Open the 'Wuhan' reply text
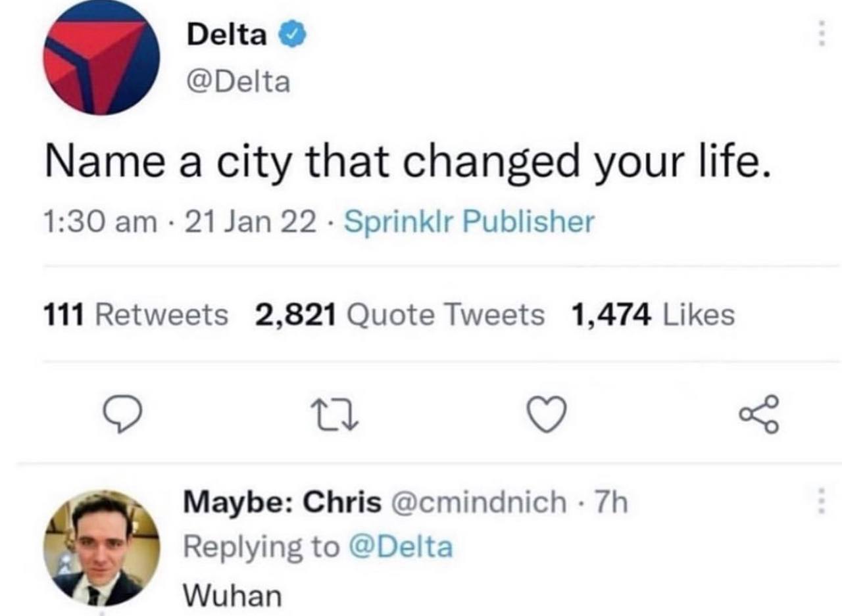Image resolution: width=842 pixels, height=616 pixels. coord(232,596)
